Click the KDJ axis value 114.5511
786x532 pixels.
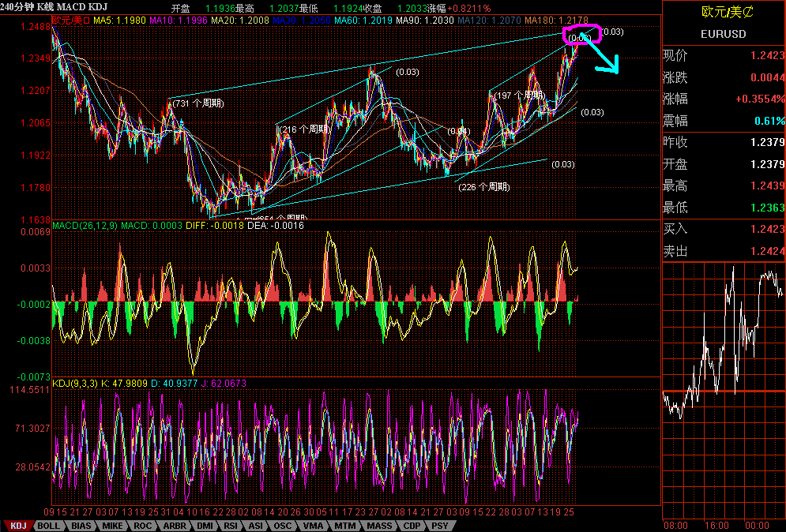click(x=30, y=390)
